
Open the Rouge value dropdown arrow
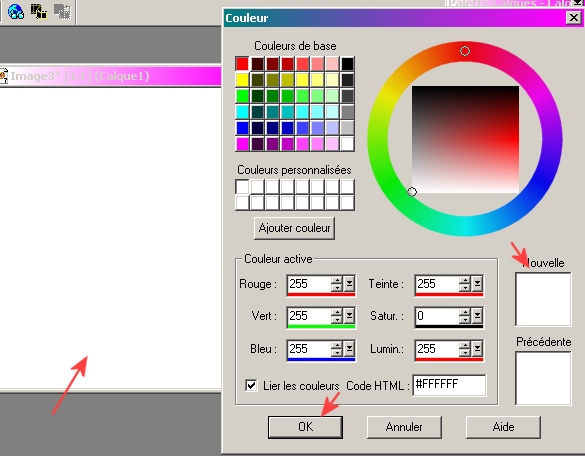[349, 284]
